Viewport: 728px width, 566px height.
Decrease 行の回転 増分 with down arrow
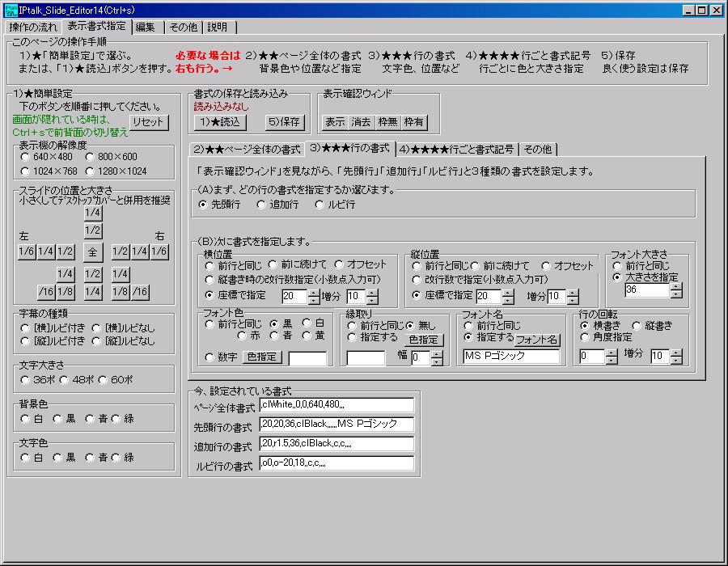(x=676, y=361)
